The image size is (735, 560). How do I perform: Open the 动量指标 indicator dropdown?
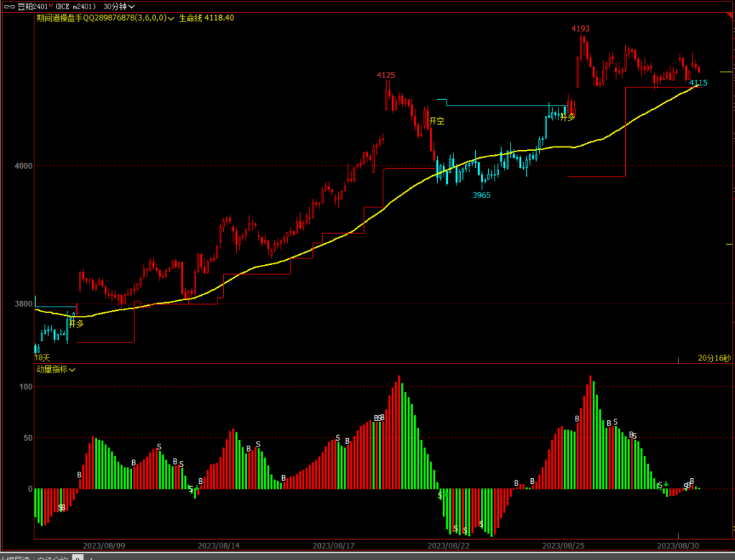(72, 370)
